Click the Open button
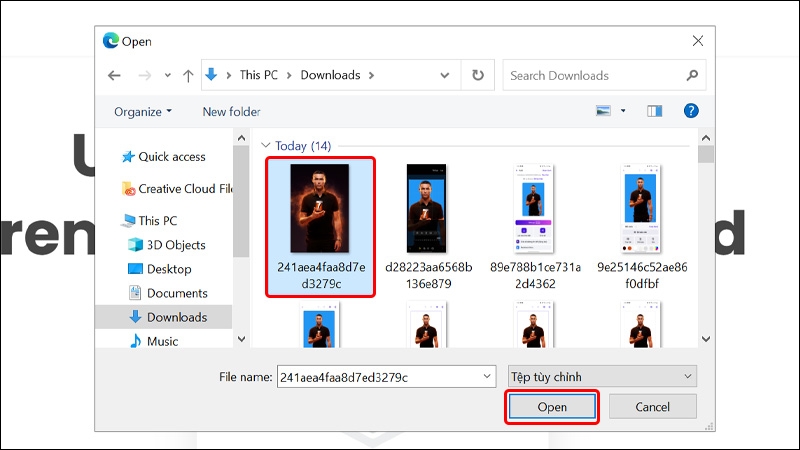The width and height of the screenshot is (800, 450). (x=552, y=407)
